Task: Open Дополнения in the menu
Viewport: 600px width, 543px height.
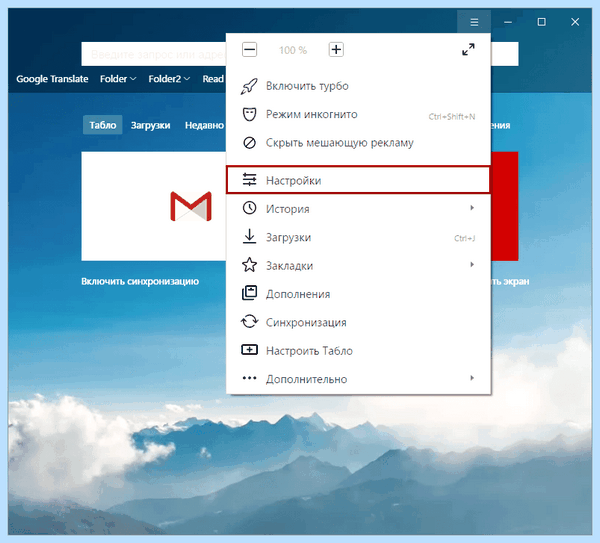Action: pyautogui.click(x=358, y=294)
